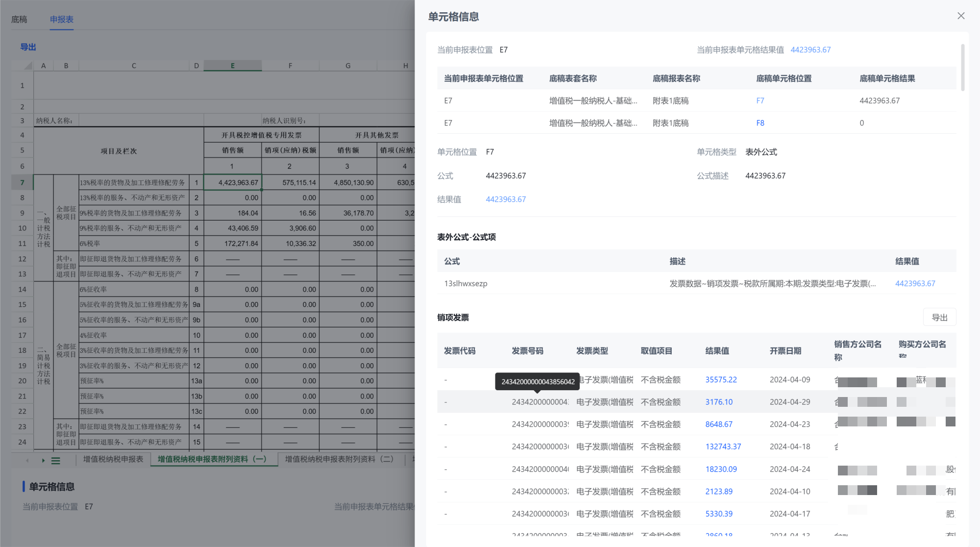Image resolution: width=980 pixels, height=547 pixels.
Task: Select cell with value 43,406.59
Action: 233,228
